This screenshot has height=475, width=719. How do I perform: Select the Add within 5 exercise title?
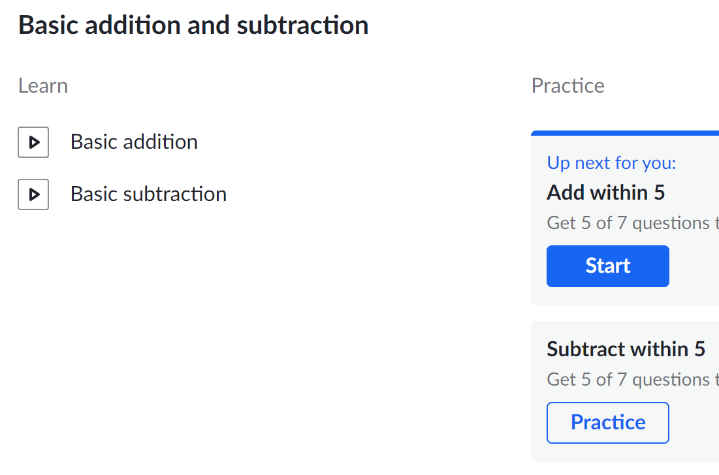606,193
